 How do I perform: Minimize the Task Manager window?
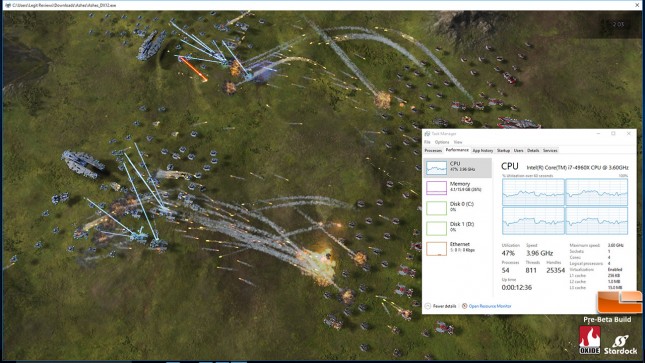tap(598, 133)
